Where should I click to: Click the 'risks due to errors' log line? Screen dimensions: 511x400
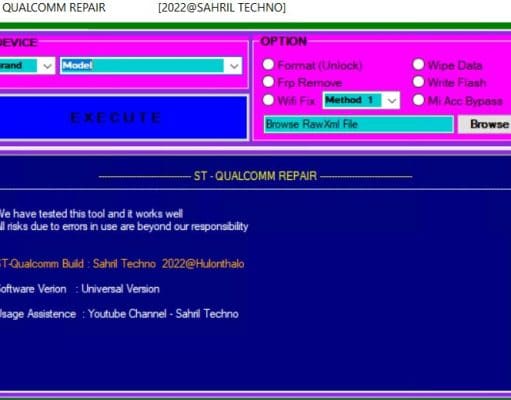pos(123,227)
